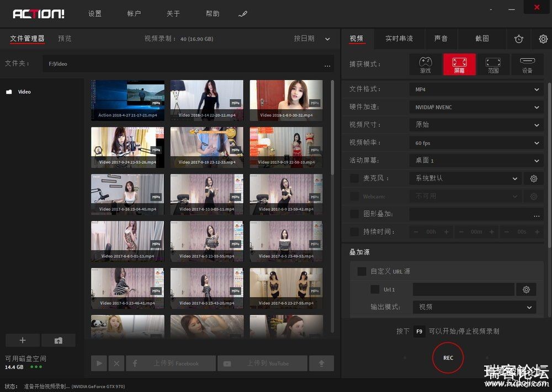Open the folder icon button beside the plus

click(59, 340)
